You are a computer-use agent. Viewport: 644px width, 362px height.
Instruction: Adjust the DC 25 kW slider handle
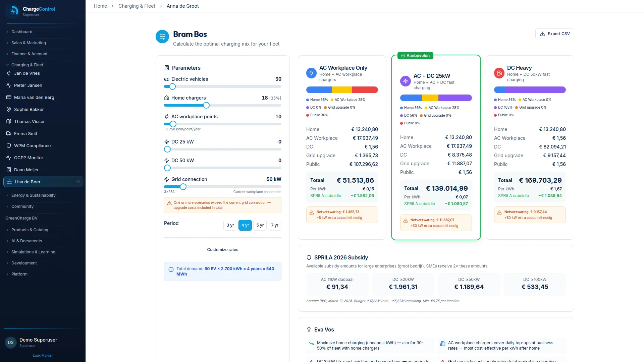point(167,149)
